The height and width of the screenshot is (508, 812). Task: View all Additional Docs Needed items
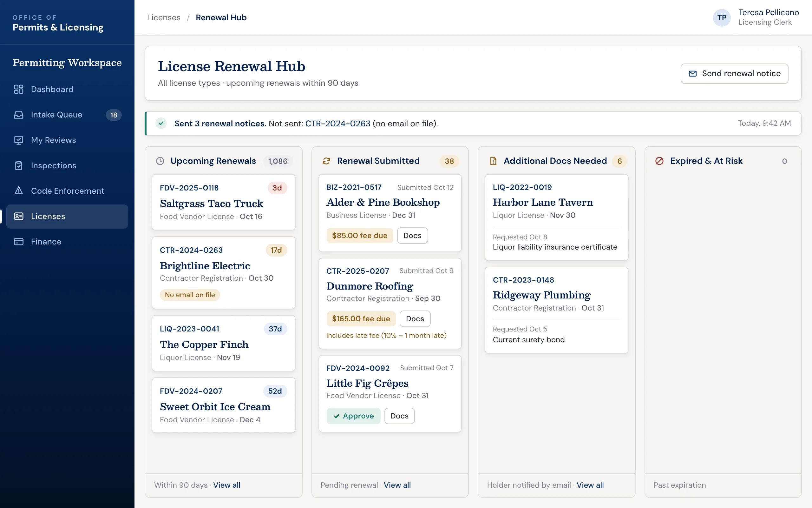coord(590,485)
